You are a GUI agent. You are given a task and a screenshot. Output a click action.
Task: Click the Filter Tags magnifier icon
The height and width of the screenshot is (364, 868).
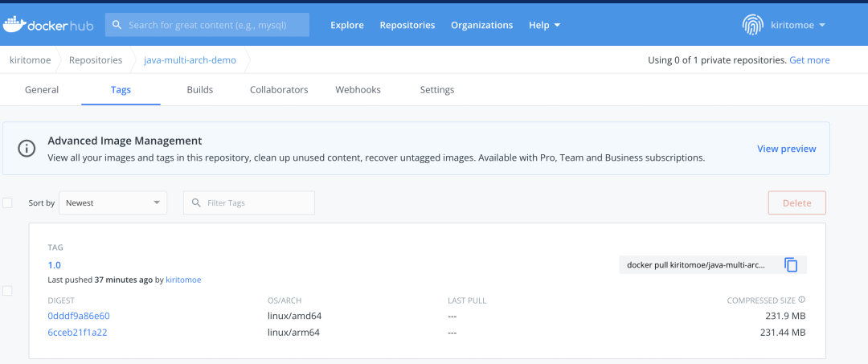point(196,203)
